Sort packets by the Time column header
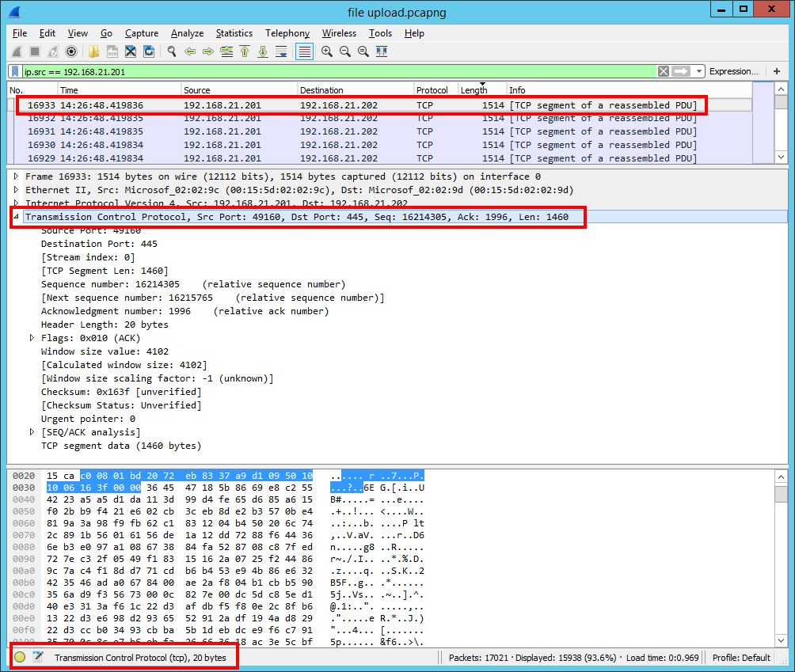Viewport: 795px width, 672px height. pyautogui.click(x=119, y=90)
